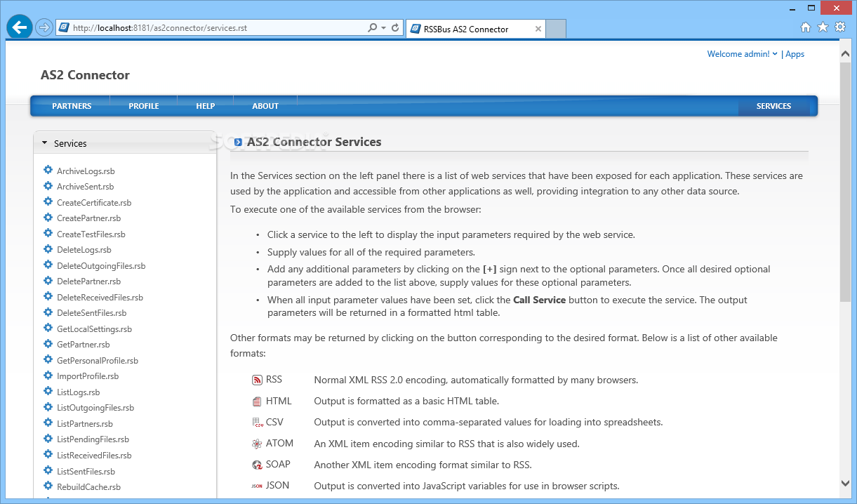
Task: Click the gear icon beside CreateTestFiles.rsb
Action: [48, 234]
